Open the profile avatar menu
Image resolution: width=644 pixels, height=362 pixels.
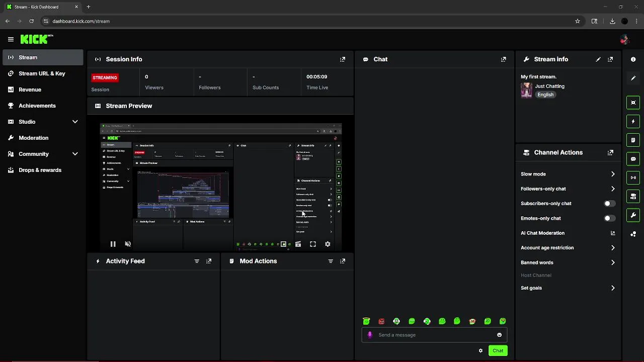(625, 39)
